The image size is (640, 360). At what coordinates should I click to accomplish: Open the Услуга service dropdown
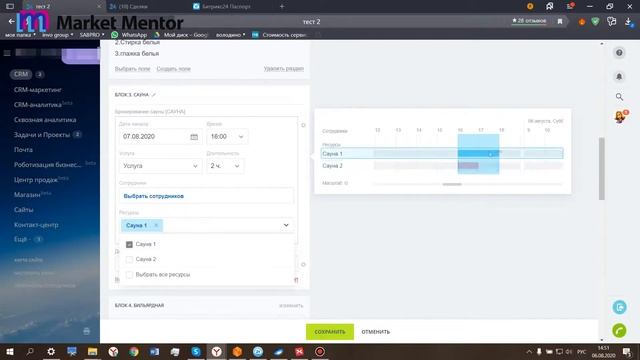click(x=160, y=166)
